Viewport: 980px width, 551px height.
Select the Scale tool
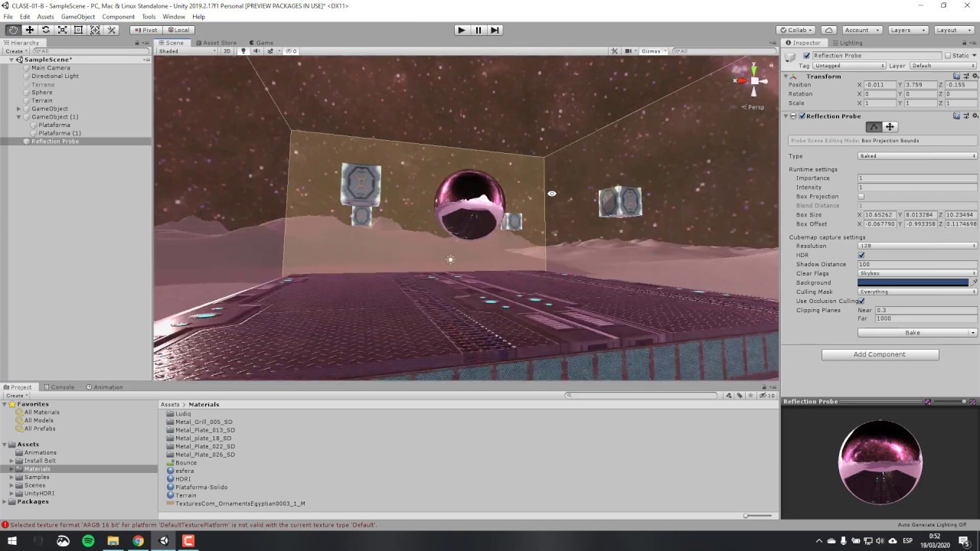[x=62, y=30]
